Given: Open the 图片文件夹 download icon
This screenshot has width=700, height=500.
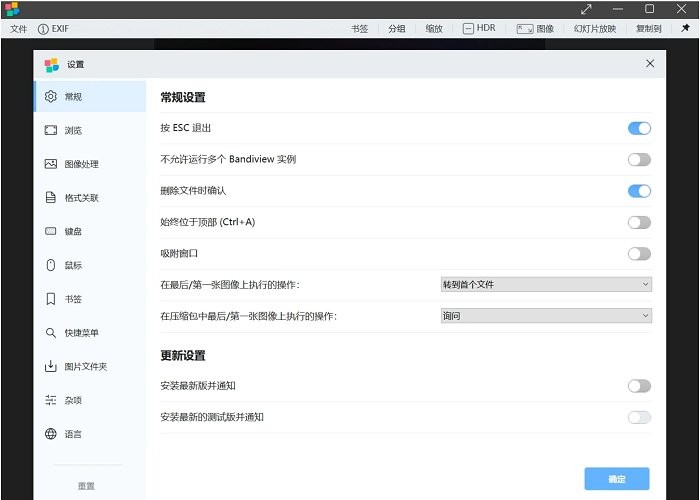Looking at the screenshot, I should click(x=51, y=366).
